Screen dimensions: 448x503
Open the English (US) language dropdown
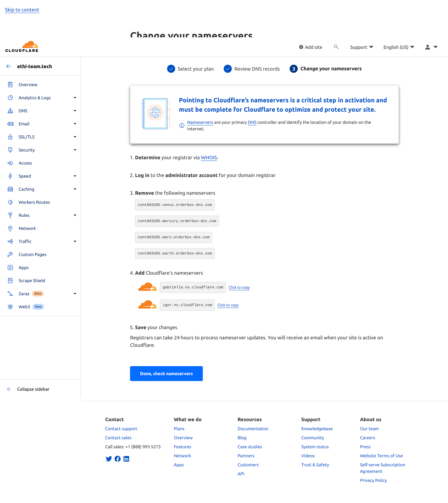click(399, 47)
